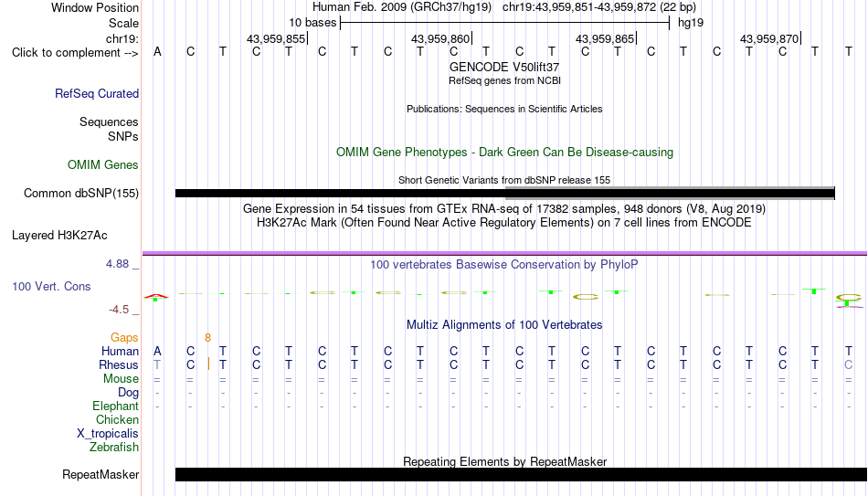Select the Dog species label
This screenshot has width=868, height=496.
tap(129, 393)
